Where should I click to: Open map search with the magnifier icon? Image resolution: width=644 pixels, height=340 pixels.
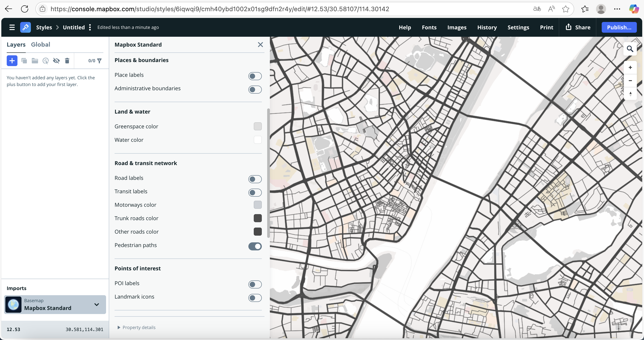(630, 49)
